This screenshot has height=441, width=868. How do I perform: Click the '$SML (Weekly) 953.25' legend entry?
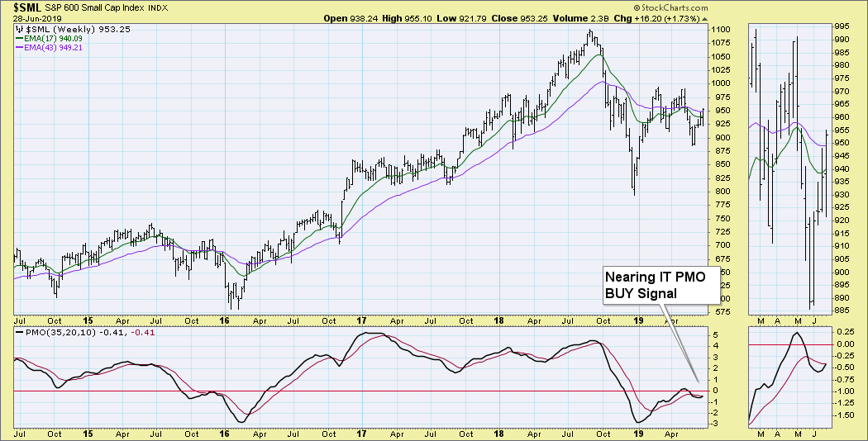77,30
